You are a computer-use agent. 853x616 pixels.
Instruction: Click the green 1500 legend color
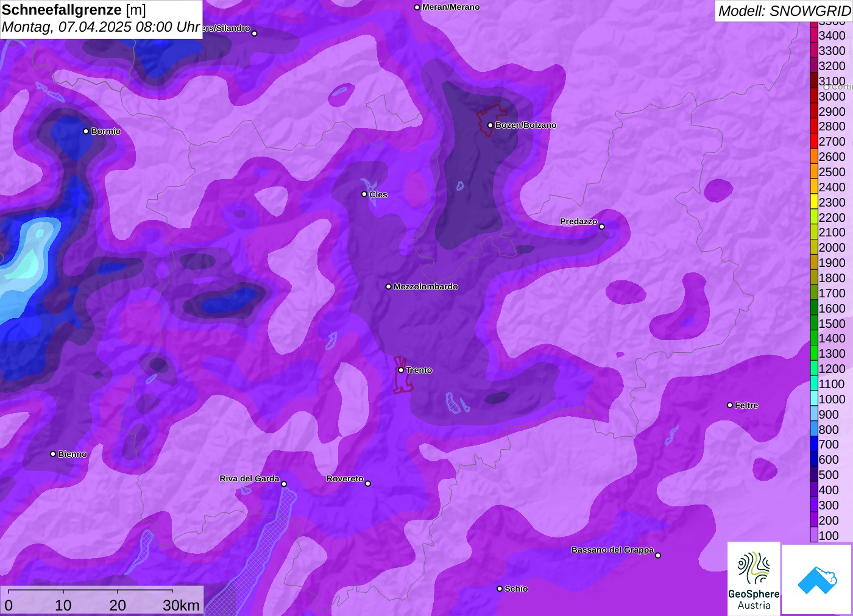coord(814,323)
